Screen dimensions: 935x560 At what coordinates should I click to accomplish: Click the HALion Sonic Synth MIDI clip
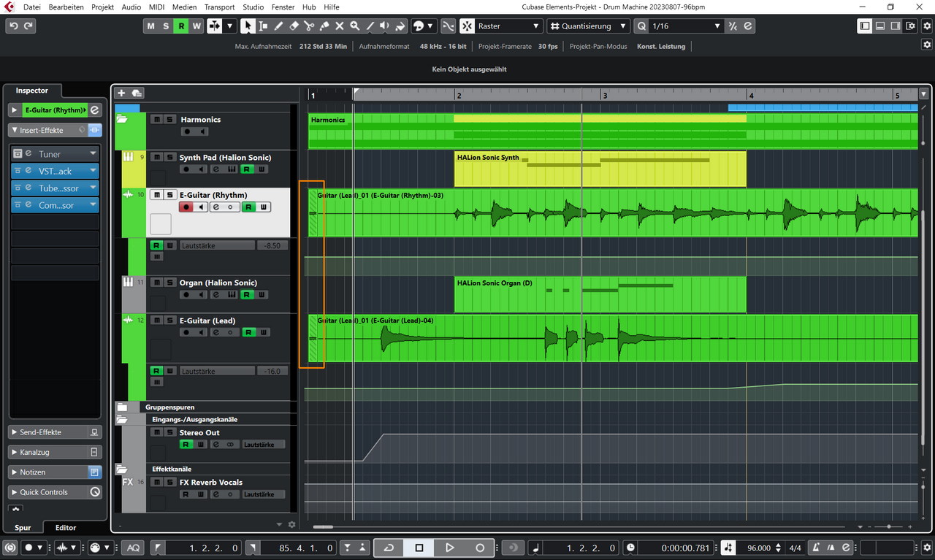click(x=600, y=169)
